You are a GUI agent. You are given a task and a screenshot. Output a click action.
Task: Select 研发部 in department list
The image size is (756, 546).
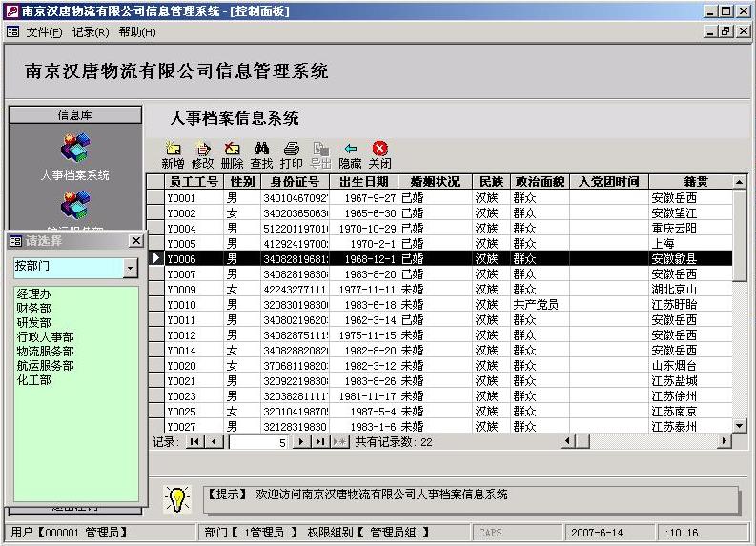33,323
